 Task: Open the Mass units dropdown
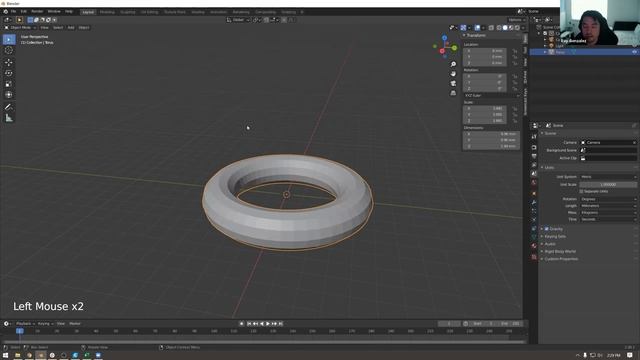tap(608, 213)
